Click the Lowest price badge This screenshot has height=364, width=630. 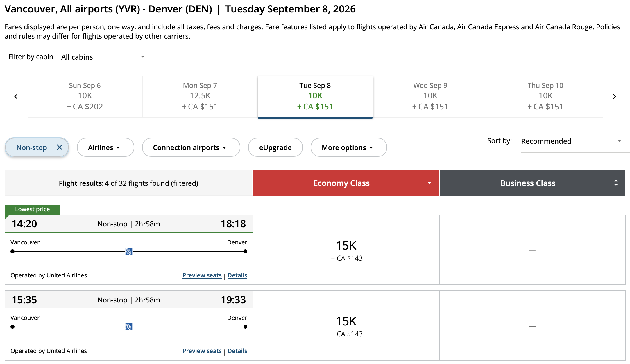(x=33, y=209)
